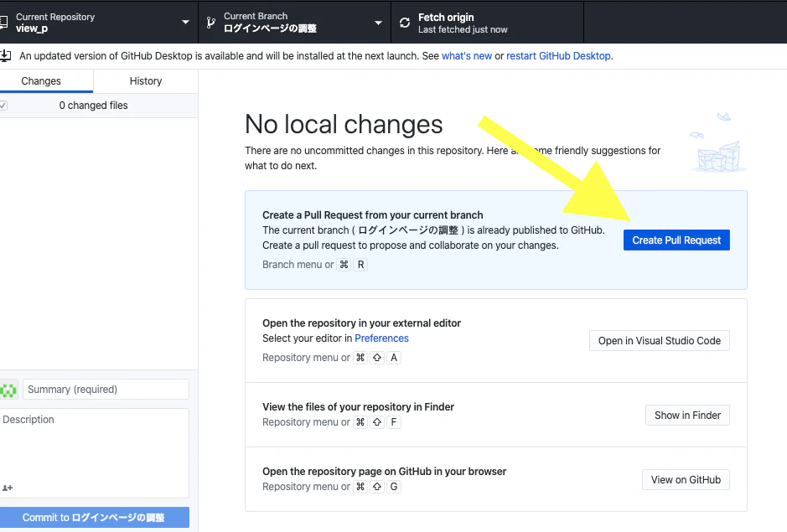Click the 'Branch menu or' shortcut hint
Image resolution: width=787 pixels, height=532 pixels.
click(x=298, y=265)
